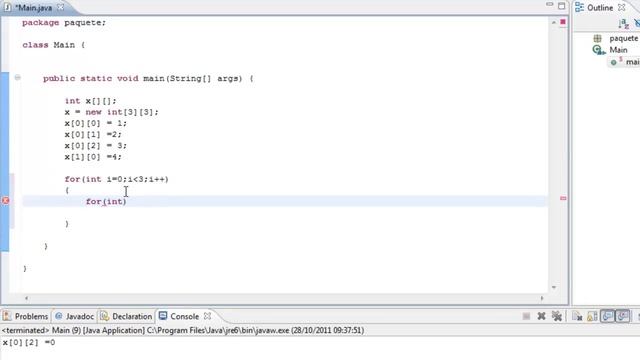Click the 'x = new int[3][3];' line
This screenshot has height=360, width=640.
tap(111, 112)
